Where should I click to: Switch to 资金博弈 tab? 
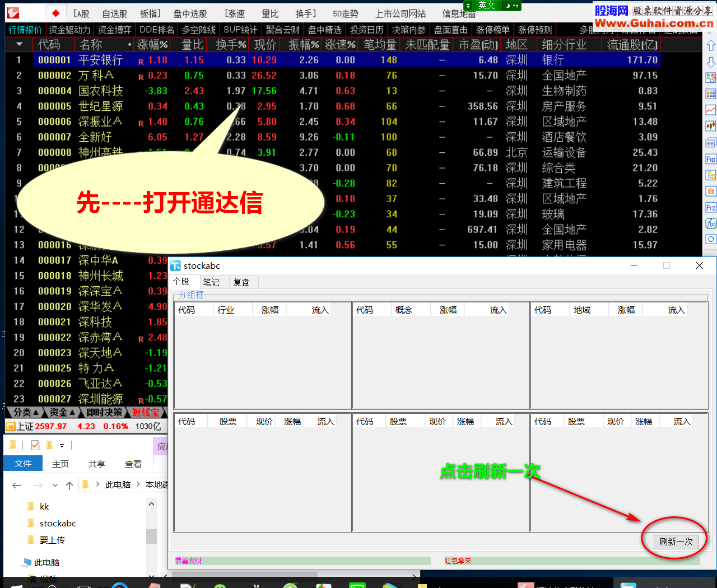[x=114, y=30]
